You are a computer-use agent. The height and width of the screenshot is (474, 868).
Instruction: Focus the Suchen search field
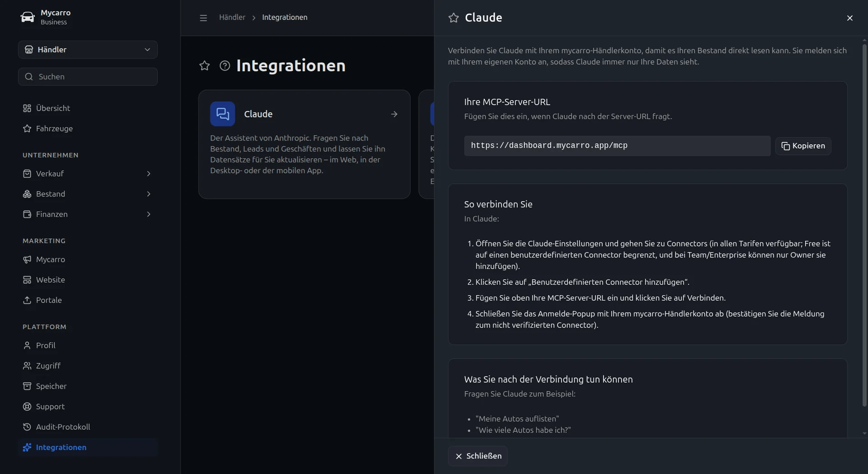point(88,77)
